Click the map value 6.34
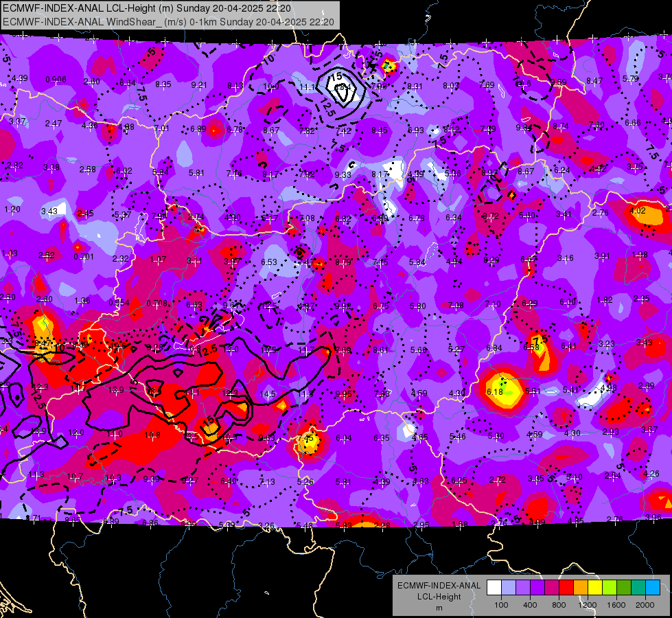Image resolution: width=672 pixels, height=618 pixels. click(x=454, y=218)
